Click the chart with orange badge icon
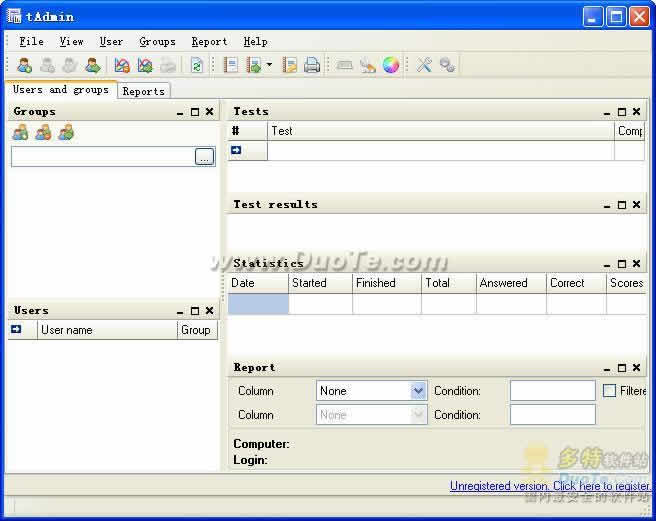Screen dimensions: 656x521 pyautogui.click(x=122, y=65)
